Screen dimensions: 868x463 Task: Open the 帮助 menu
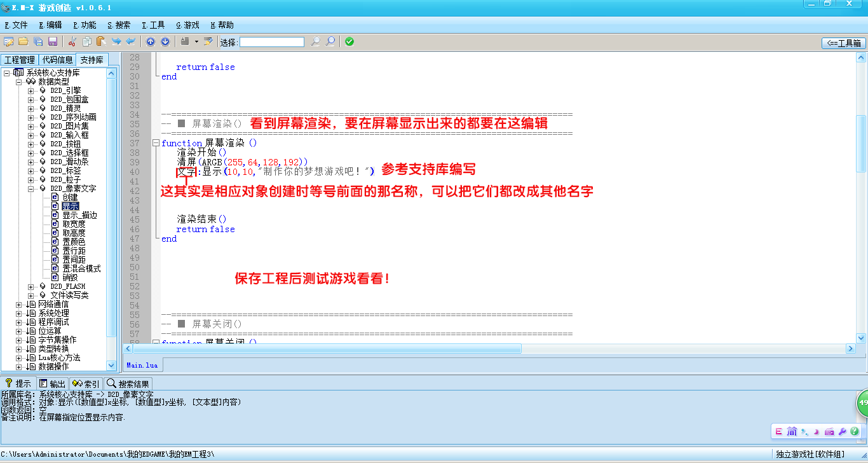point(222,25)
